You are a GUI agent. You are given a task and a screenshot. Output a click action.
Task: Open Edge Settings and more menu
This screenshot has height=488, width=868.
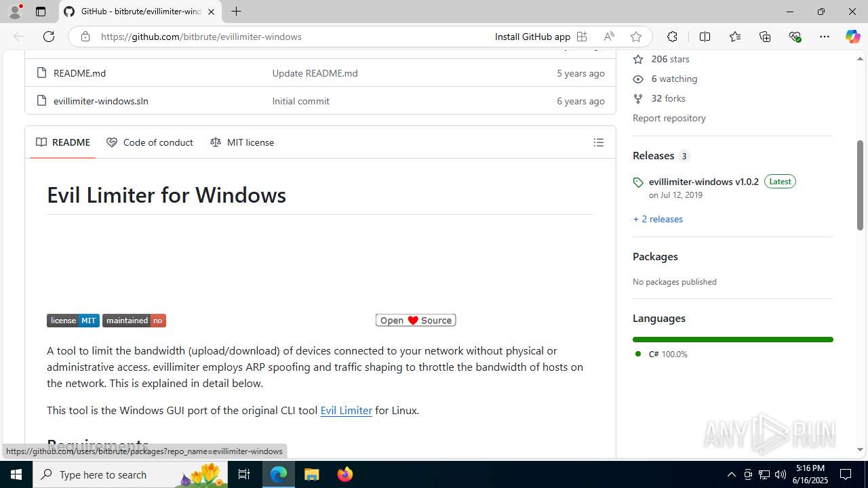tap(825, 37)
